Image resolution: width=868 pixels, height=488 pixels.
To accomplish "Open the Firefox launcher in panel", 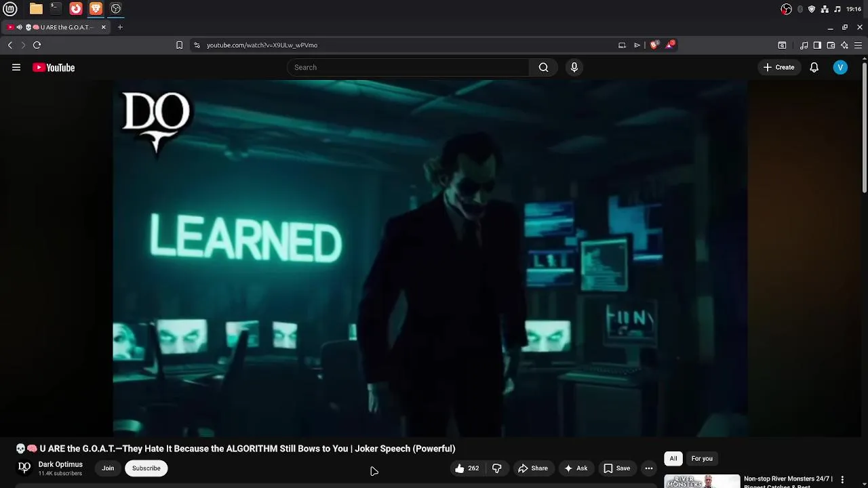I will click(76, 9).
